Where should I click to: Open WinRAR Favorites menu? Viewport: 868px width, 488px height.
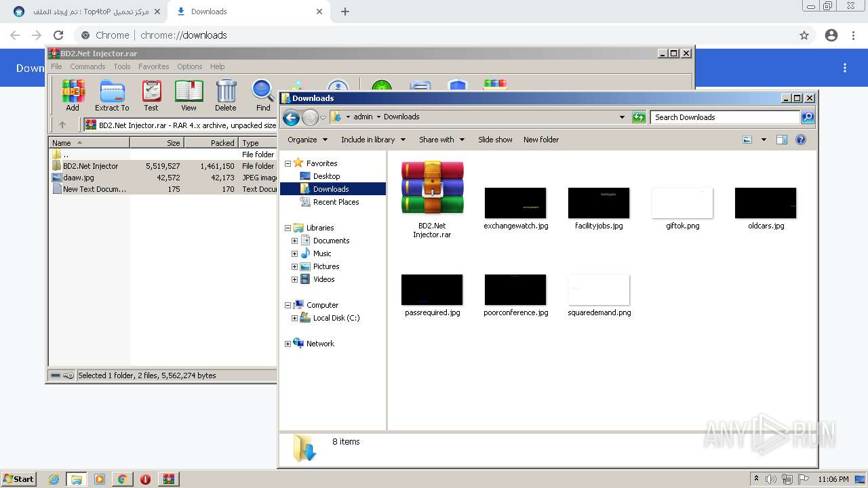(x=154, y=66)
